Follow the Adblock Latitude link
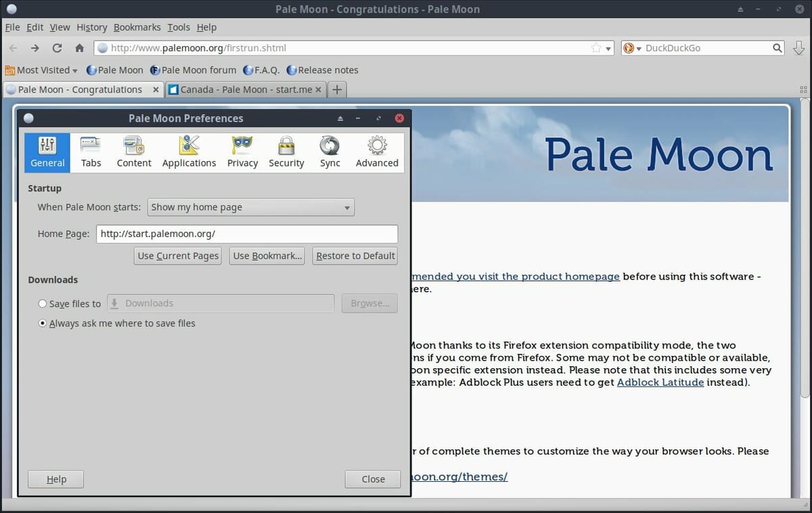812x513 pixels. point(660,382)
